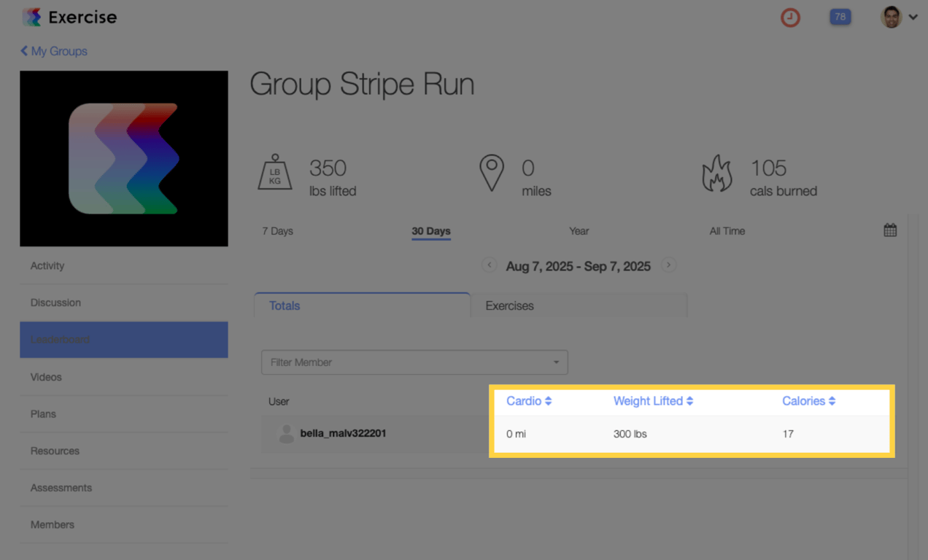Open the Members sidebar item

pos(124,525)
